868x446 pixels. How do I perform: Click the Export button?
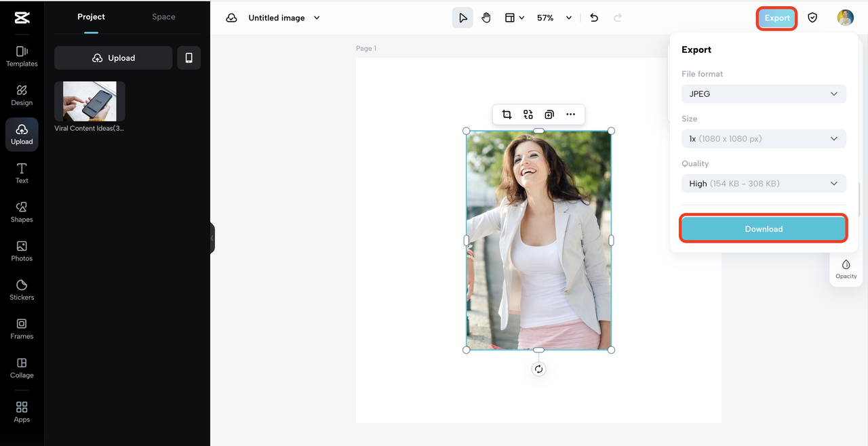pyautogui.click(x=777, y=18)
